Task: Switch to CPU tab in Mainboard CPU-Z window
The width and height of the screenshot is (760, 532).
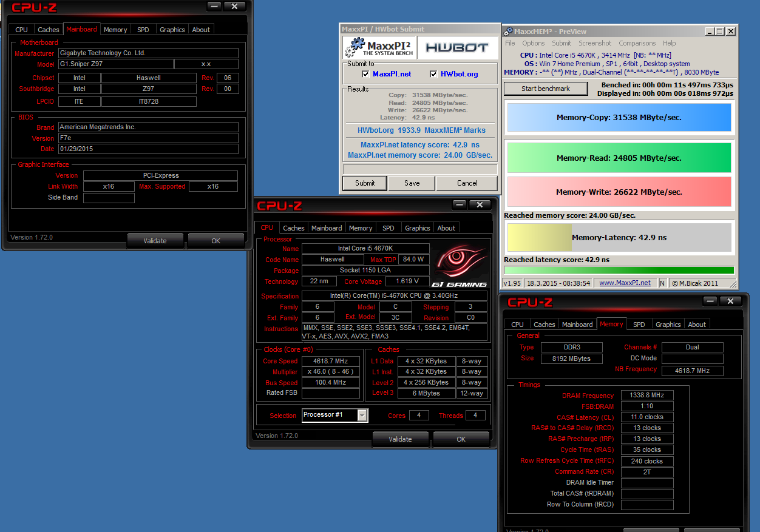Action: (21, 30)
